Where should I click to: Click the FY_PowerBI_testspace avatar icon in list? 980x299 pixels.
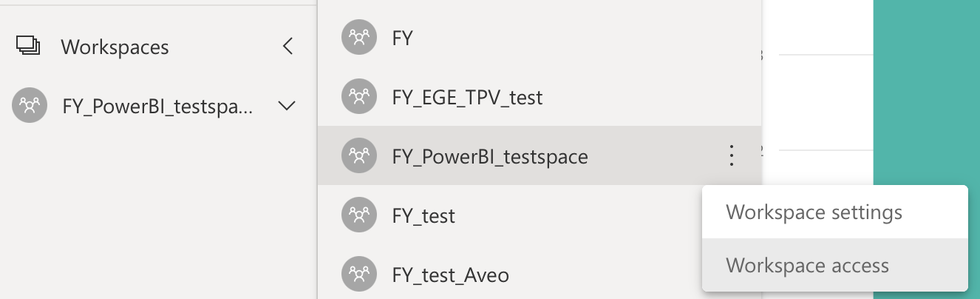point(359,155)
